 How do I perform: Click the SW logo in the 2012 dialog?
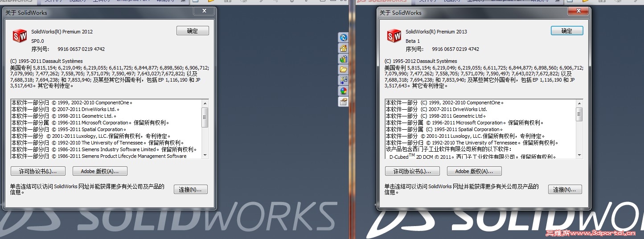pos(19,35)
